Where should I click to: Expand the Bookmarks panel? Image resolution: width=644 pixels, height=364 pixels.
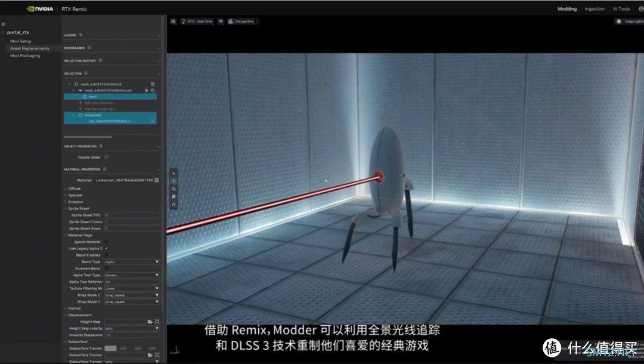158,48
